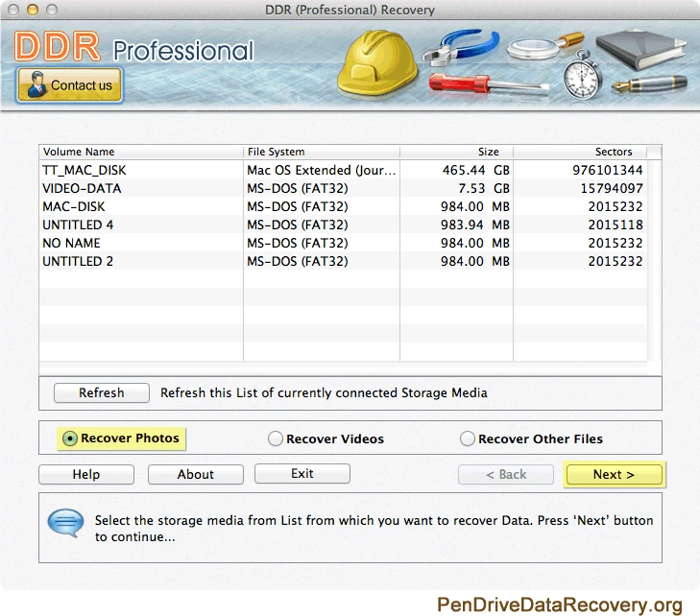Viewport: 700px width, 616px height.
Task: Select the NO NAME volume row
Action: point(344,243)
